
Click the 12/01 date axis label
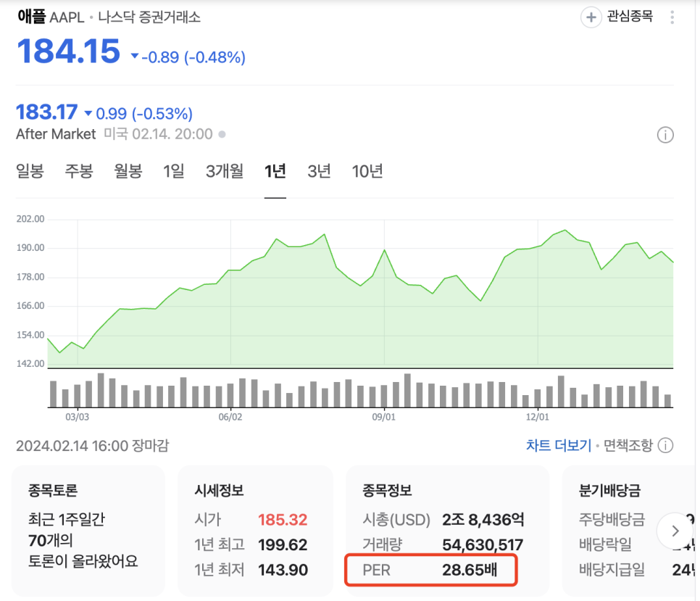(538, 417)
